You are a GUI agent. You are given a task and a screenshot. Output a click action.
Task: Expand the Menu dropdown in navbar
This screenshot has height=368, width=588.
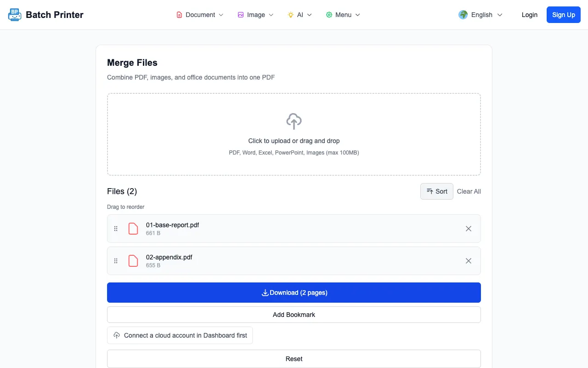coord(343,15)
